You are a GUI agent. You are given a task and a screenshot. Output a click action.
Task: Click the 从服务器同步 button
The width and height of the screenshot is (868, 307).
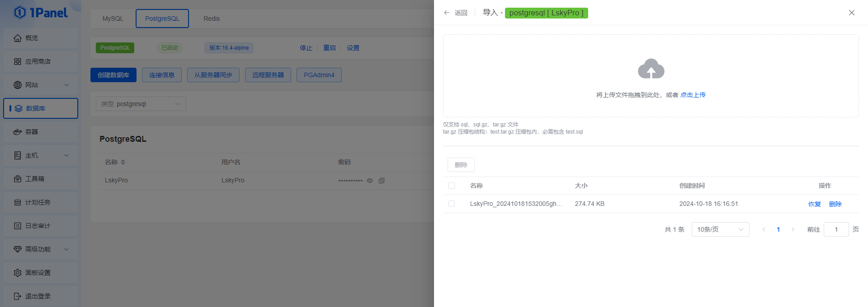213,75
